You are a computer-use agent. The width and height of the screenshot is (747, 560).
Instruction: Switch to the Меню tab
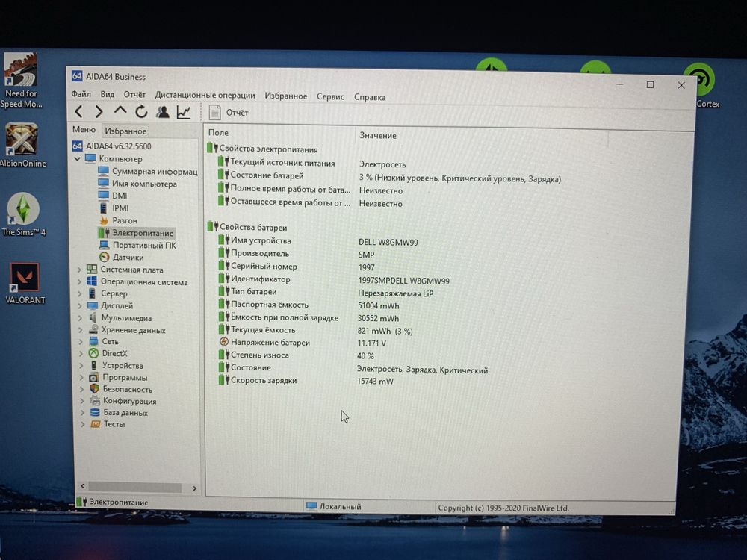point(84,129)
